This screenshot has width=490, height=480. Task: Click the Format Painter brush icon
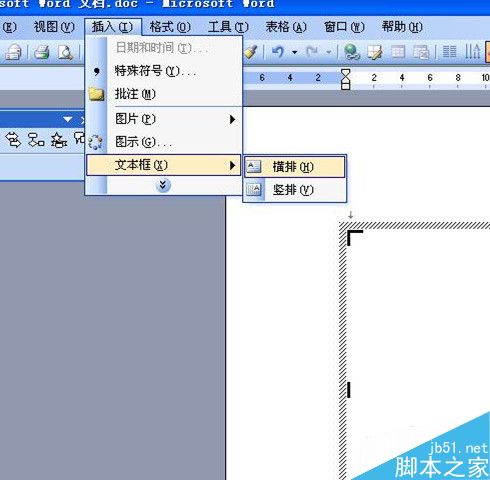pos(251,52)
